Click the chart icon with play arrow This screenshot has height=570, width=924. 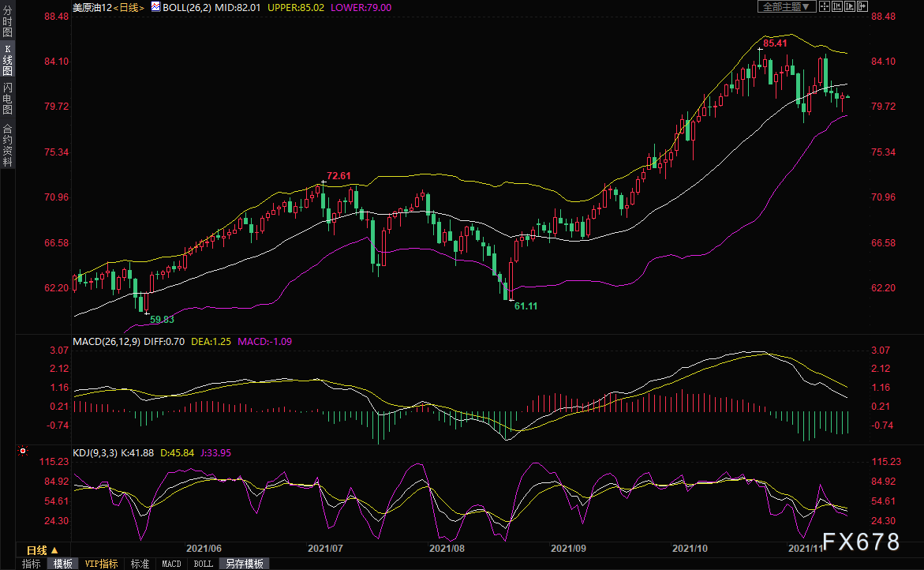point(849,6)
